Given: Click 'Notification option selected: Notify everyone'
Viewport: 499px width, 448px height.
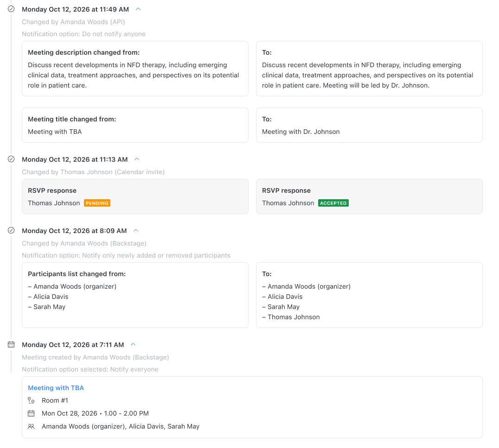Looking at the screenshot, I should coord(90,369).
